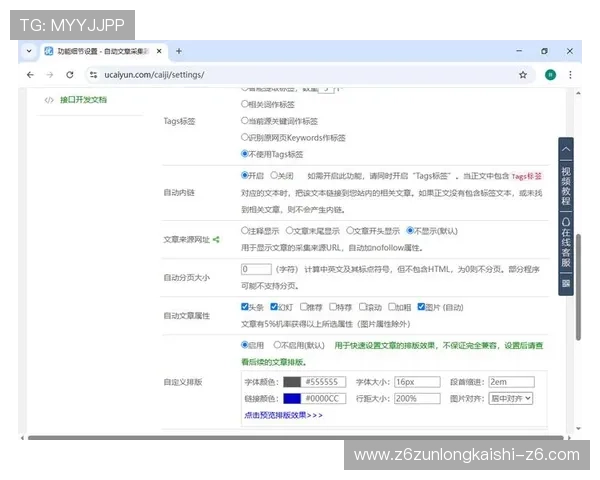Choose 文章末尾显示 for source URL
Image resolution: width=600 pixels, height=480 pixels.
point(289,230)
